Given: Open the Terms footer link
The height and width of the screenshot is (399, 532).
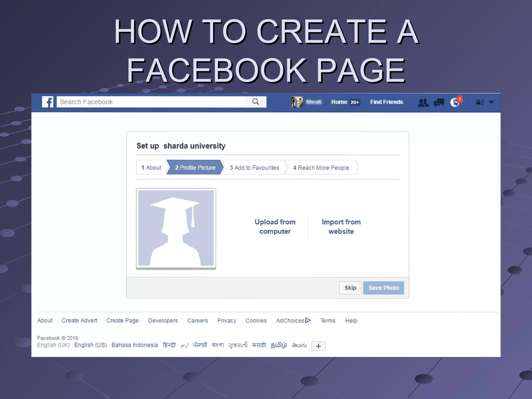Looking at the screenshot, I should coord(328,321).
